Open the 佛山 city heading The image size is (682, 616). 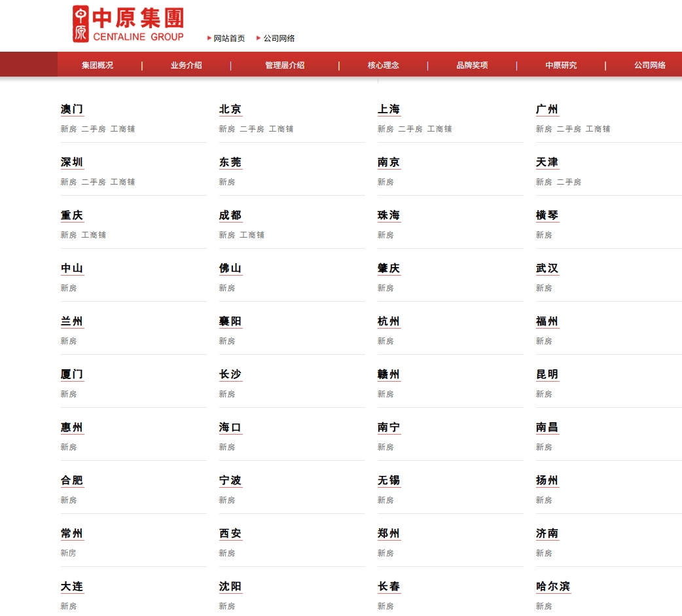230,268
